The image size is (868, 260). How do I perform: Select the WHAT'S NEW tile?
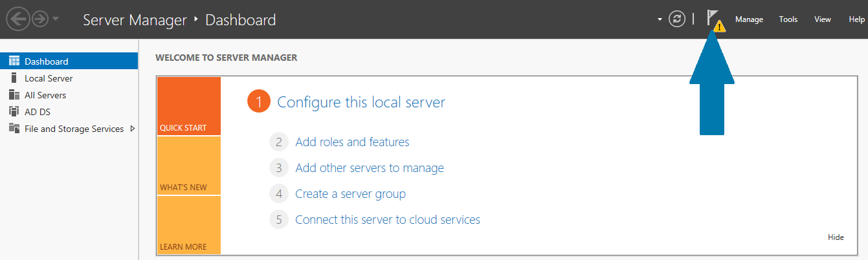pyautogui.click(x=188, y=166)
